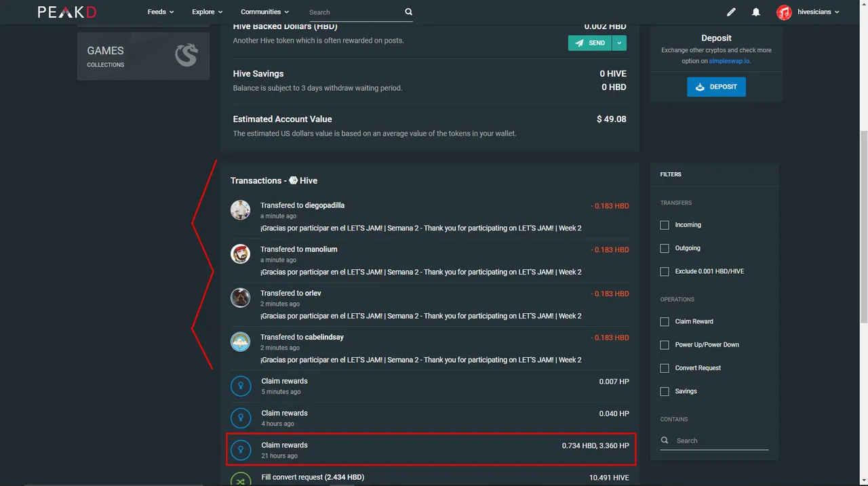Click the 0.007 HP reward amount
868x486 pixels.
point(614,382)
